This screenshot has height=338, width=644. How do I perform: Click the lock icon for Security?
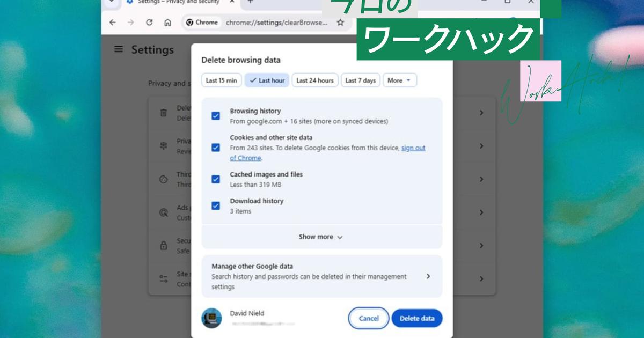pyautogui.click(x=164, y=246)
